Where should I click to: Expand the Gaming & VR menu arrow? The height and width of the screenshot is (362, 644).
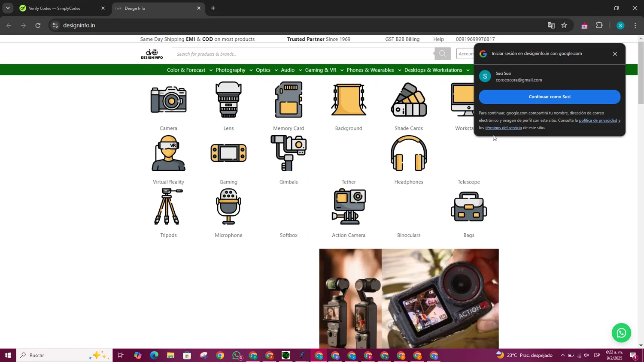pyautogui.click(x=342, y=70)
